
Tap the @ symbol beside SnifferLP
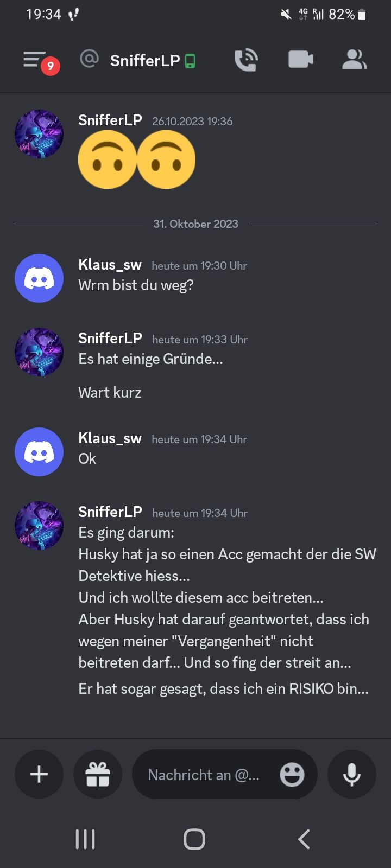(89, 59)
